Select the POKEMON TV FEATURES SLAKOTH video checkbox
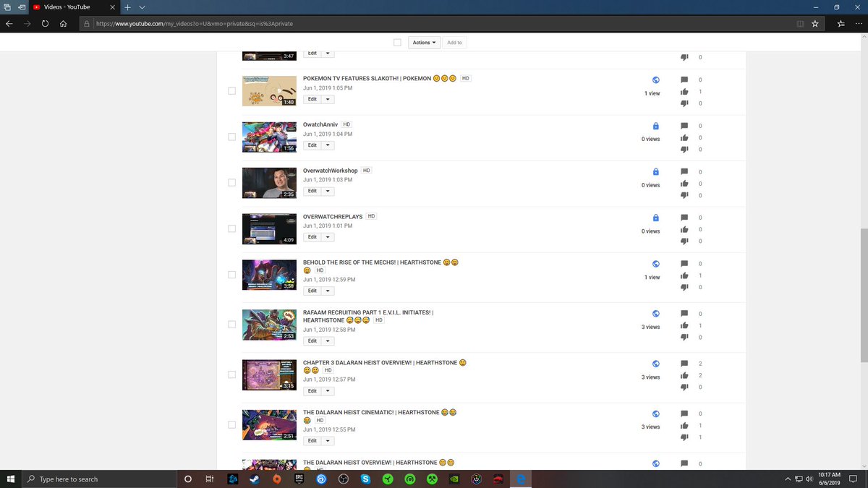 (x=231, y=90)
